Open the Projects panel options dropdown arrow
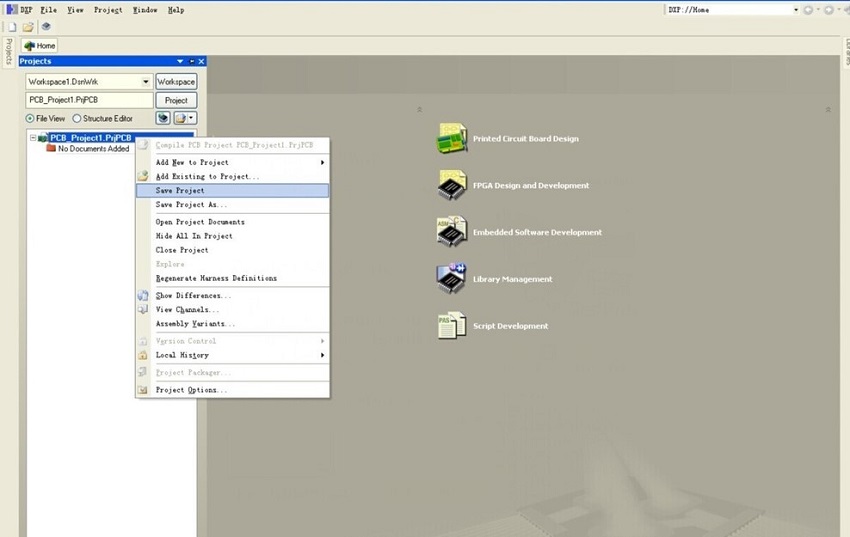The width and height of the screenshot is (850, 537). coord(180,61)
